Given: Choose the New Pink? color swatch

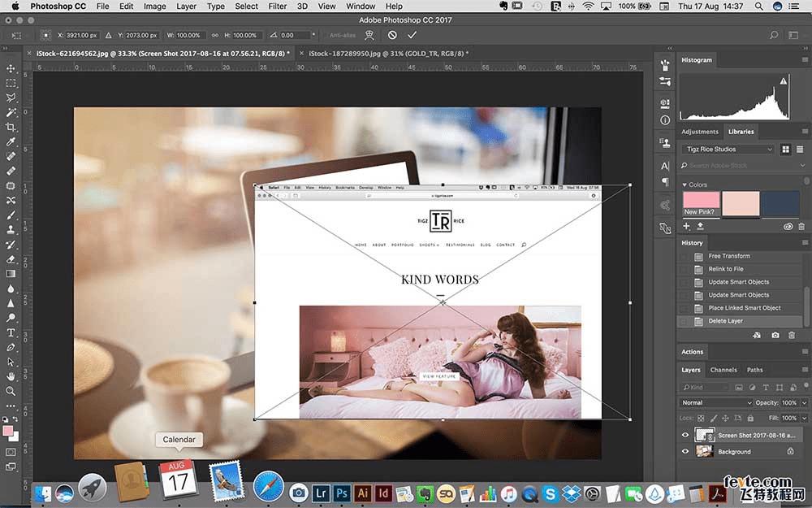Looking at the screenshot, I should coord(702,202).
